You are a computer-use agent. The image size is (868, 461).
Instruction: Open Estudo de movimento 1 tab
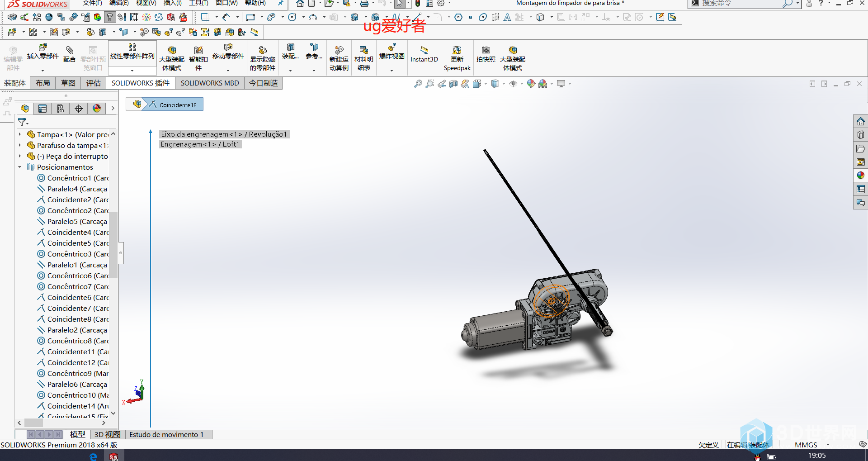pos(166,434)
